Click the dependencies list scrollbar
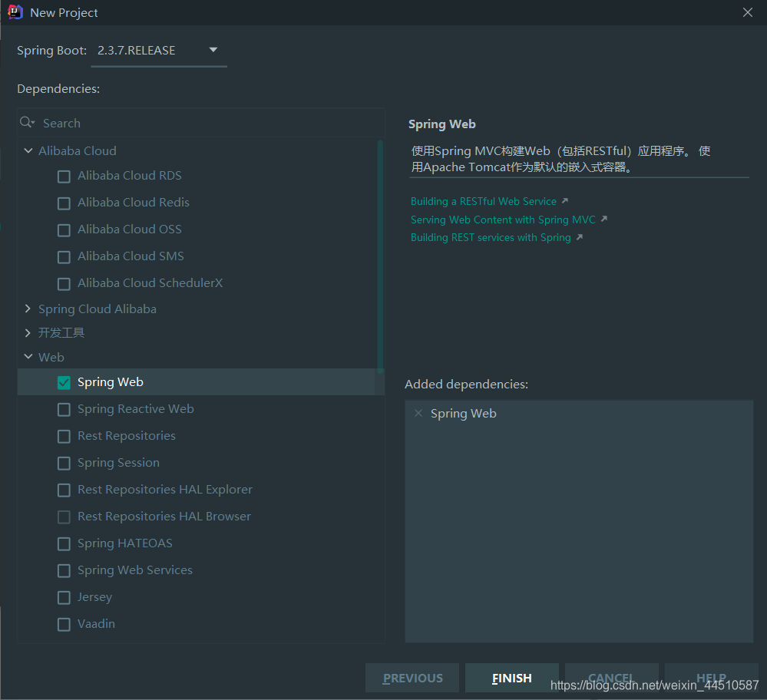The height and width of the screenshot is (700, 767). [380, 257]
